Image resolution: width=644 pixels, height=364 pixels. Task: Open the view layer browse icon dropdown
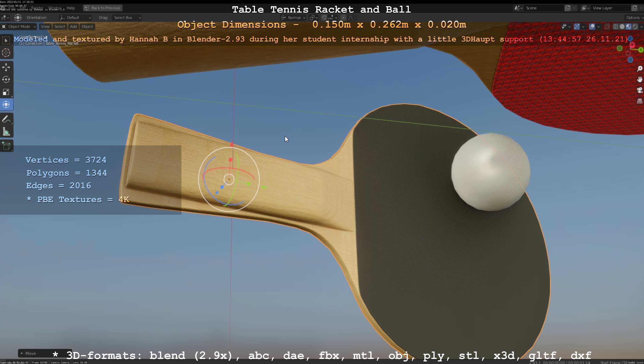(x=585, y=8)
